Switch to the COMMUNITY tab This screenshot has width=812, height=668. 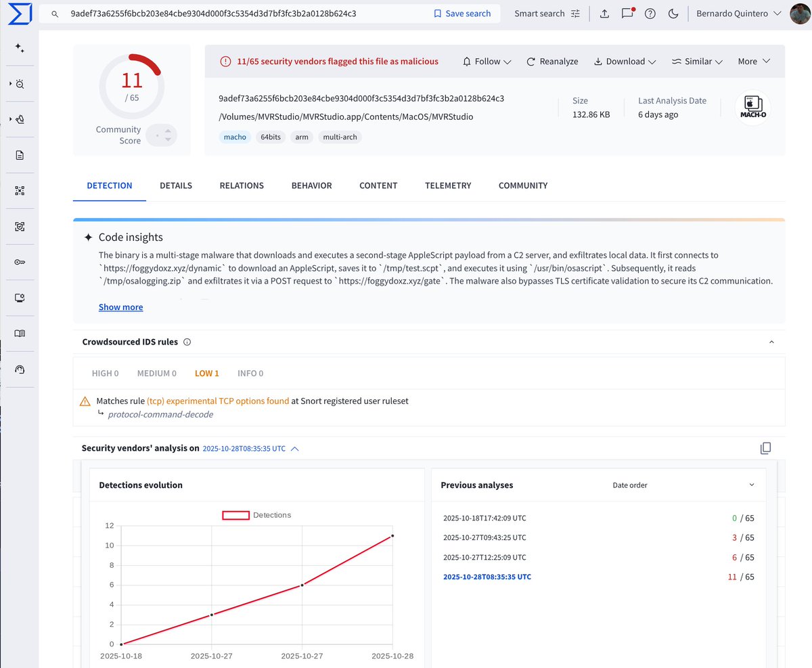pos(523,185)
